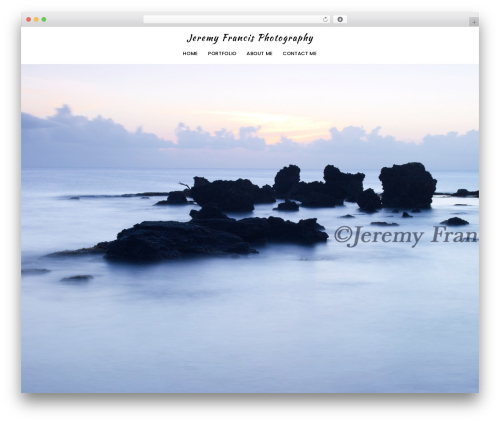Viewport: 500px width, 423px height.
Task: Click the browser reload icon
Action: 325,20
